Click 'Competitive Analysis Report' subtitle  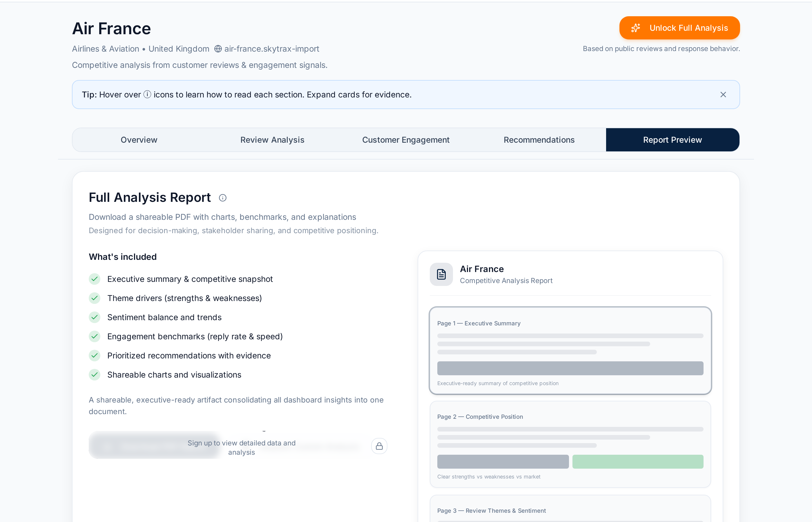tap(506, 281)
